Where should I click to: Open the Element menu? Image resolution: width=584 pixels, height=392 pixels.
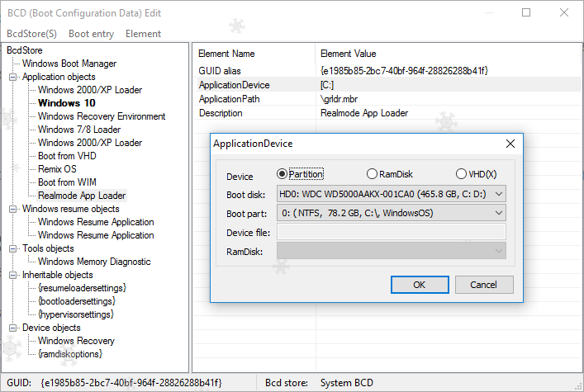coord(143,34)
